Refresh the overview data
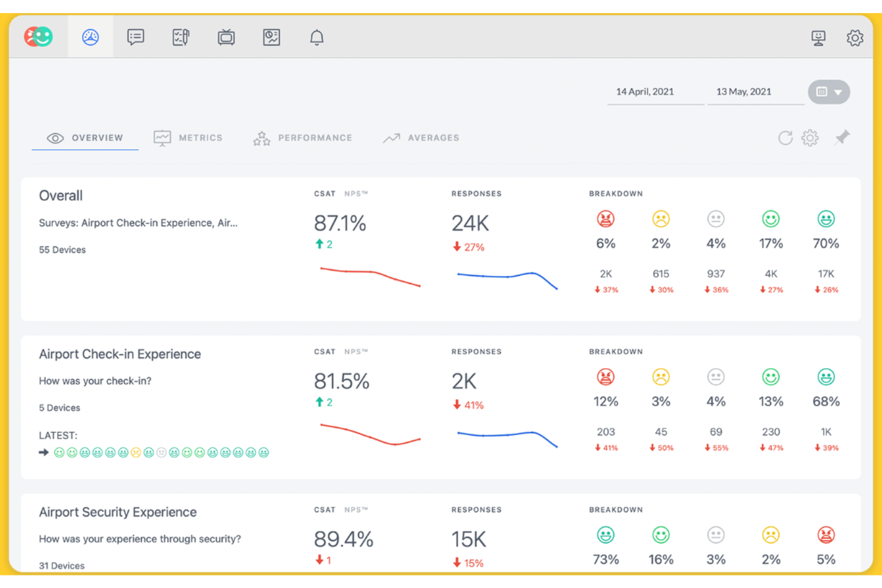 coord(785,138)
